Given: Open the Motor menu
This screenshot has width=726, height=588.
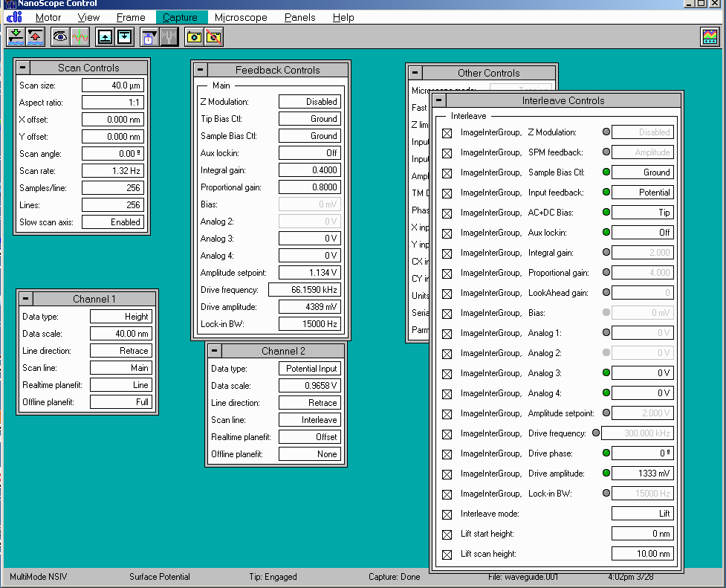Looking at the screenshot, I should click(48, 17).
